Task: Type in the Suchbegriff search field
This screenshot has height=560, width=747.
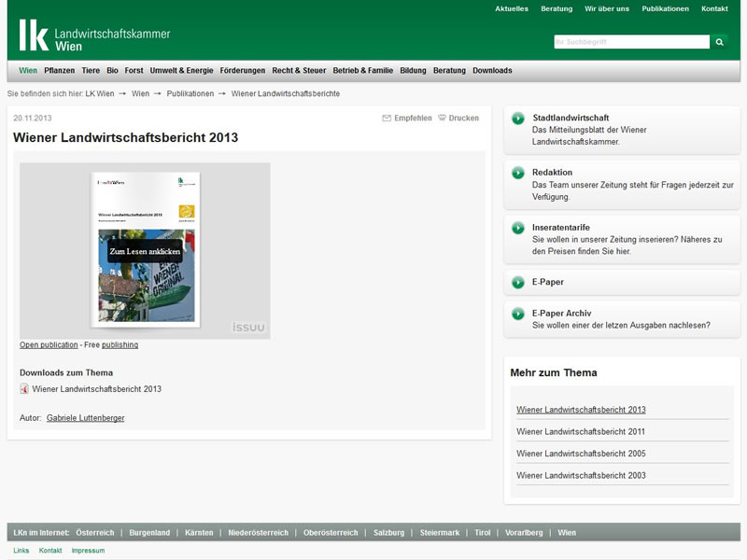Action: [631, 42]
